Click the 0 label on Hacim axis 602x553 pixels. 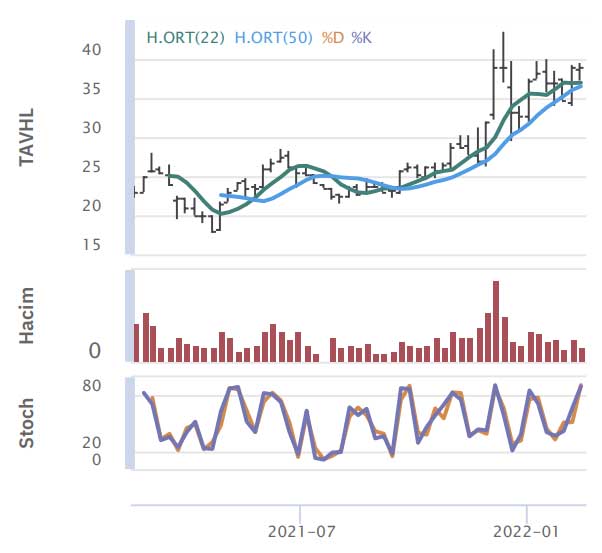pyautogui.click(x=94, y=351)
